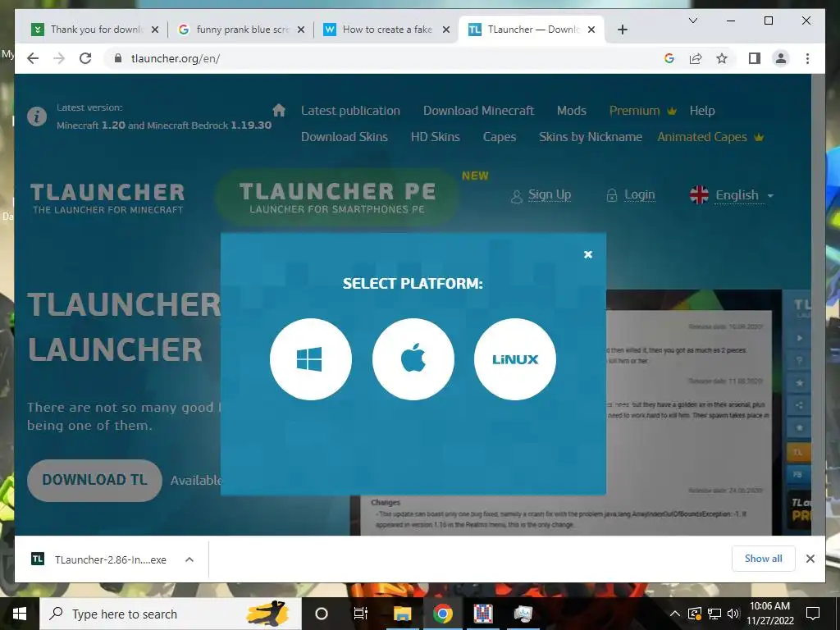Click the home icon in site navigation
The width and height of the screenshot is (840, 630).
tap(279, 111)
